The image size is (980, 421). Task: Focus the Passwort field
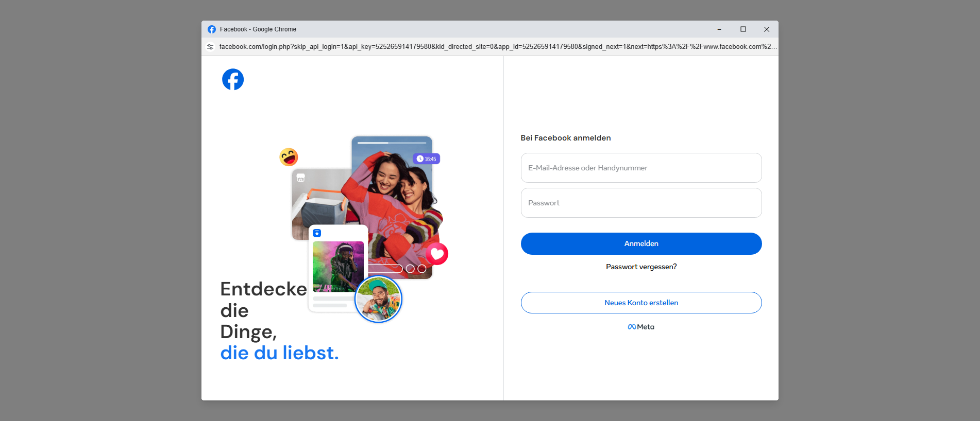(641, 203)
